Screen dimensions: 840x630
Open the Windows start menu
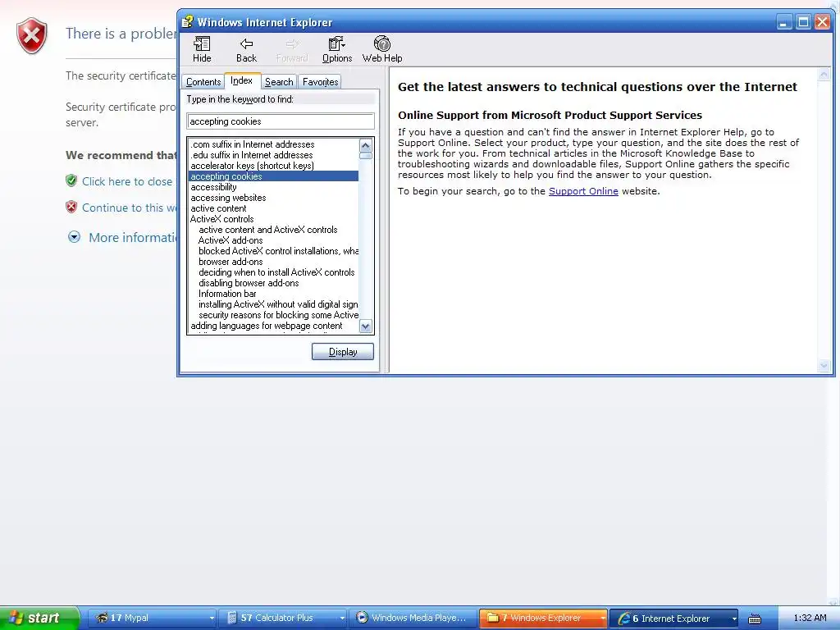point(39,618)
